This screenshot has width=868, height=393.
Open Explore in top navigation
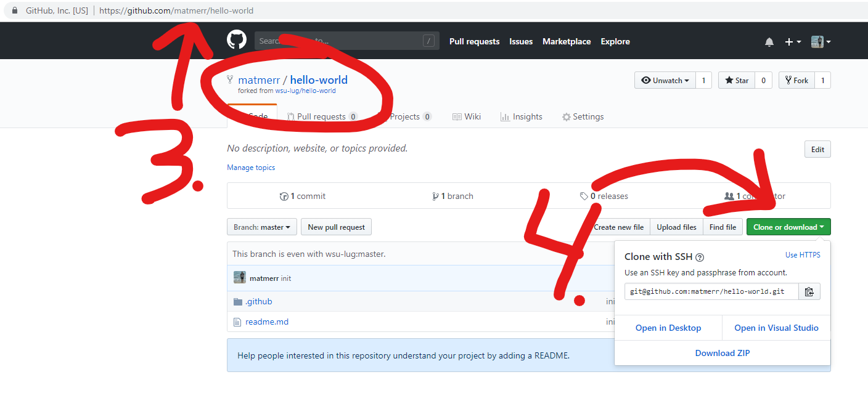coord(615,41)
